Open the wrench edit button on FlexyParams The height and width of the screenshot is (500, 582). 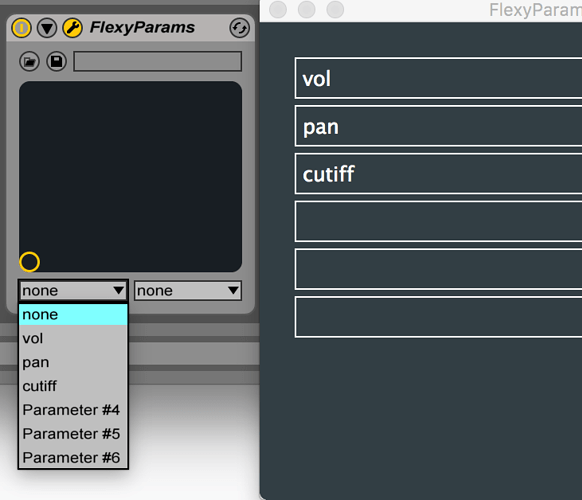tap(72, 28)
